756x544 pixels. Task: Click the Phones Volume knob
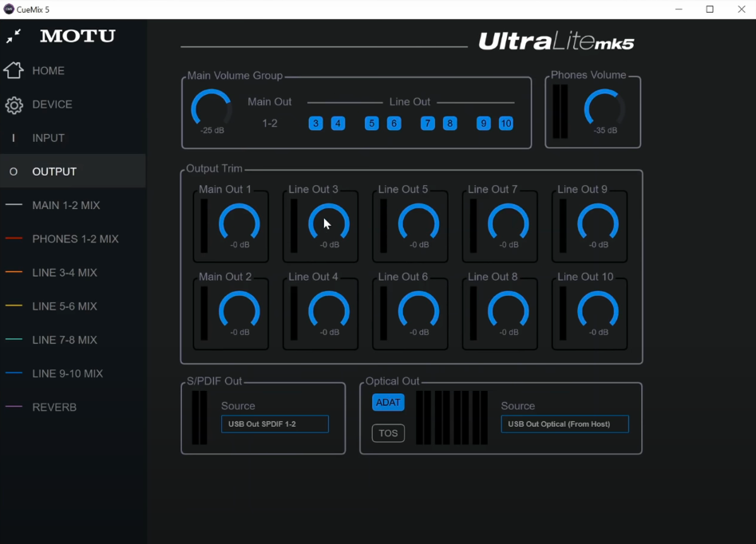tap(604, 109)
